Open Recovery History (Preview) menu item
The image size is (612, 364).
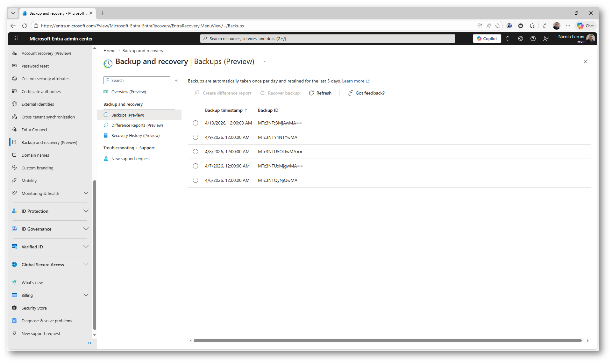135,135
